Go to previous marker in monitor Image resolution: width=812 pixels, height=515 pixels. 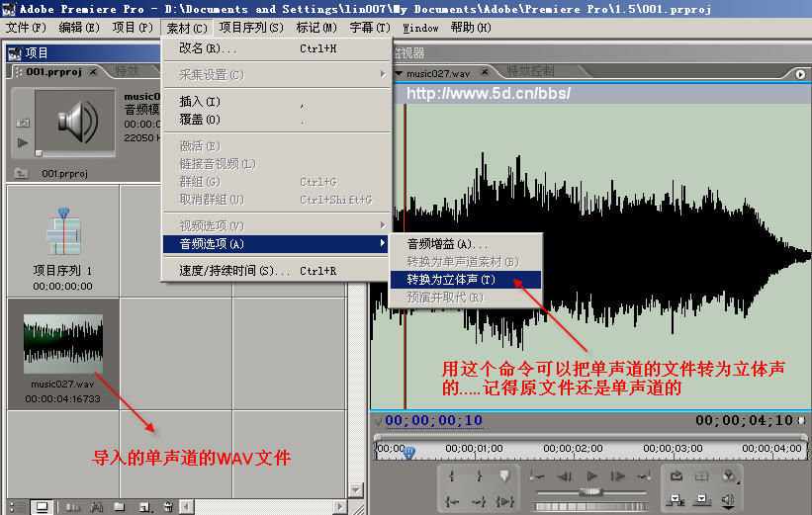[537, 475]
